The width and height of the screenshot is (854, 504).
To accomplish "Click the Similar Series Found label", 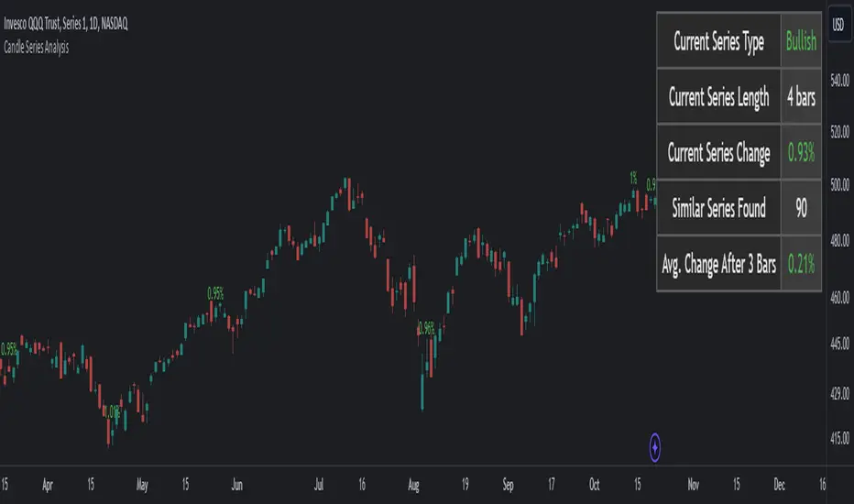I will (x=719, y=209).
